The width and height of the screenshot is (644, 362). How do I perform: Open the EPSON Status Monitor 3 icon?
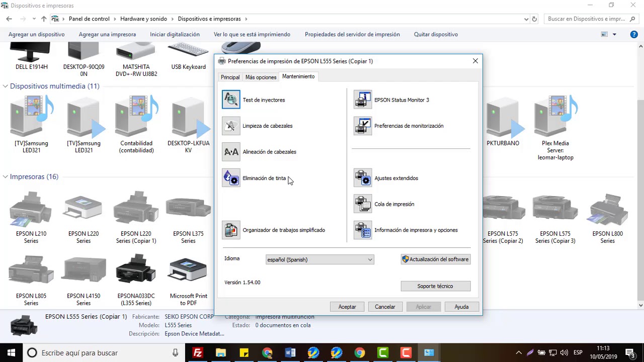tap(363, 100)
